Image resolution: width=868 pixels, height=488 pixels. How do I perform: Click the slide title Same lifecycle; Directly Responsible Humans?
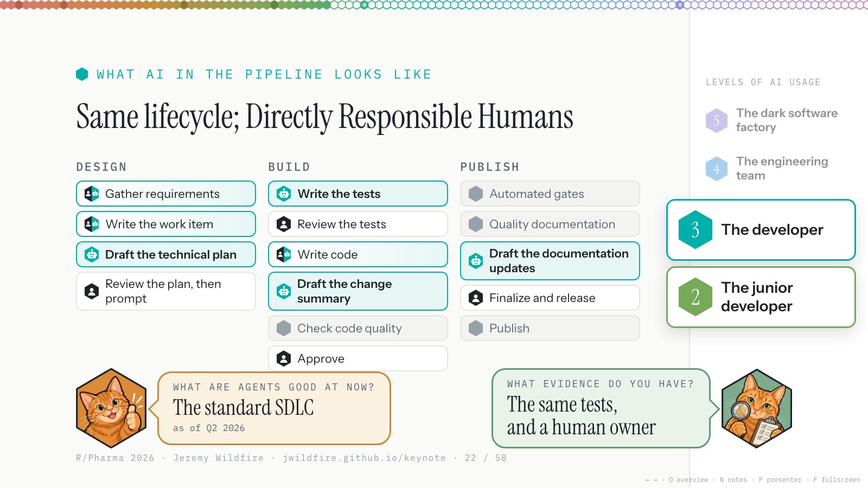324,116
